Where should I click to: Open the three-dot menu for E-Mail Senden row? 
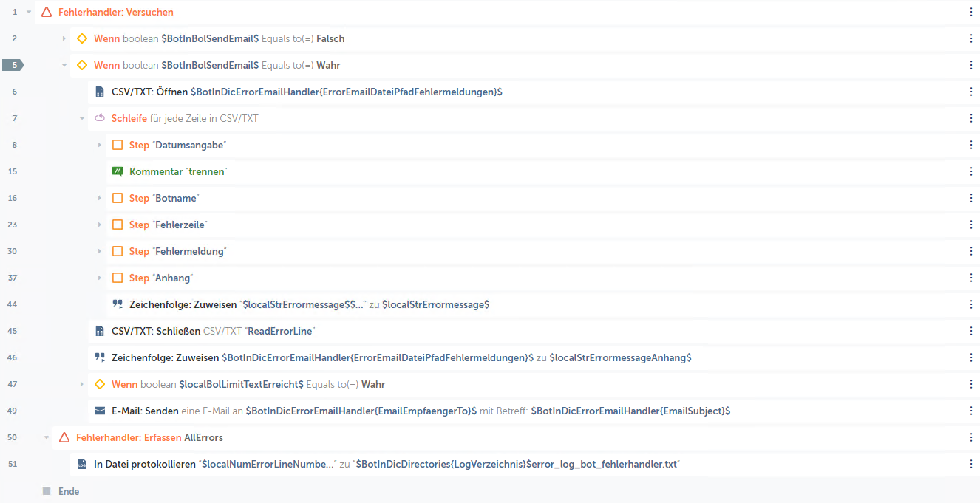[x=971, y=411]
